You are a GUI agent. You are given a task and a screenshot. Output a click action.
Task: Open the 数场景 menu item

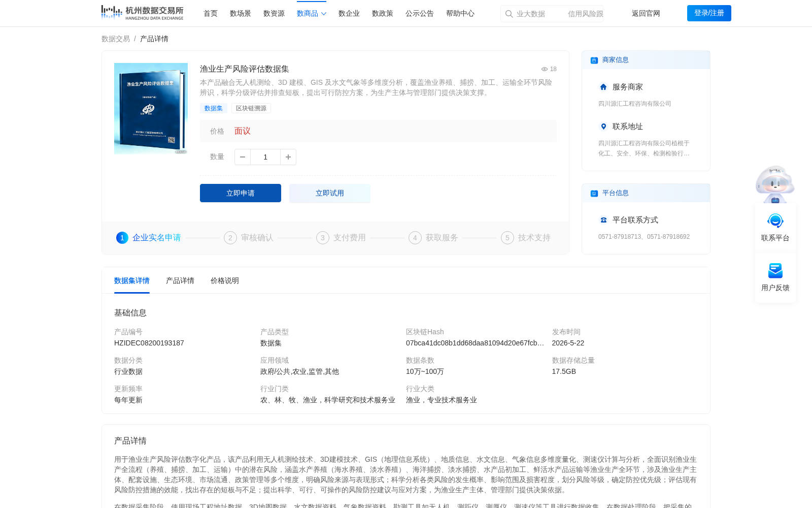pyautogui.click(x=241, y=13)
